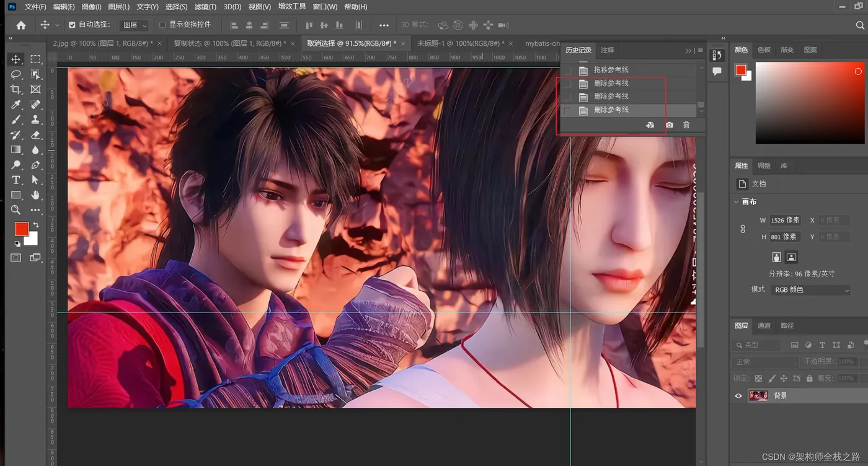This screenshot has height=466, width=868.
Task: Open the 正常 blend mode dropdown
Action: tap(766, 362)
